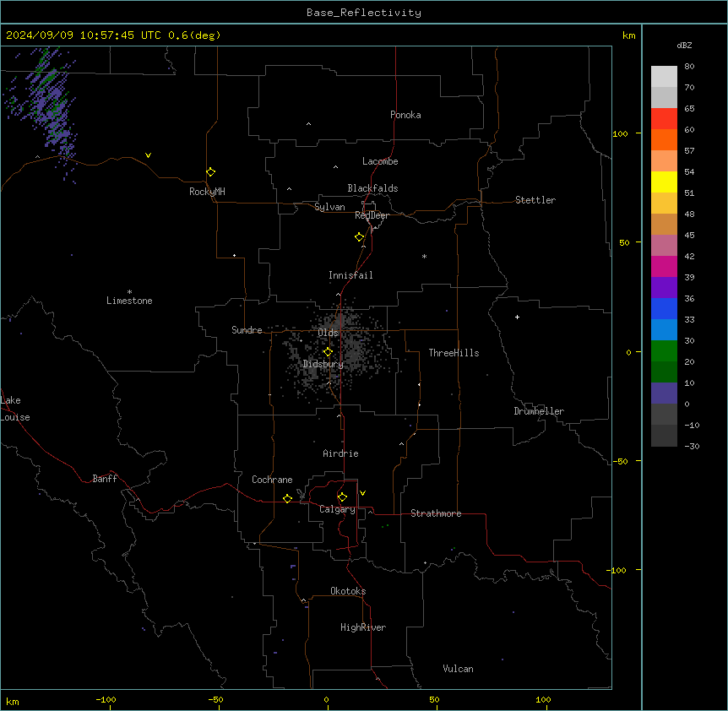
Task: Click the km label at top right
Action: [x=628, y=35]
